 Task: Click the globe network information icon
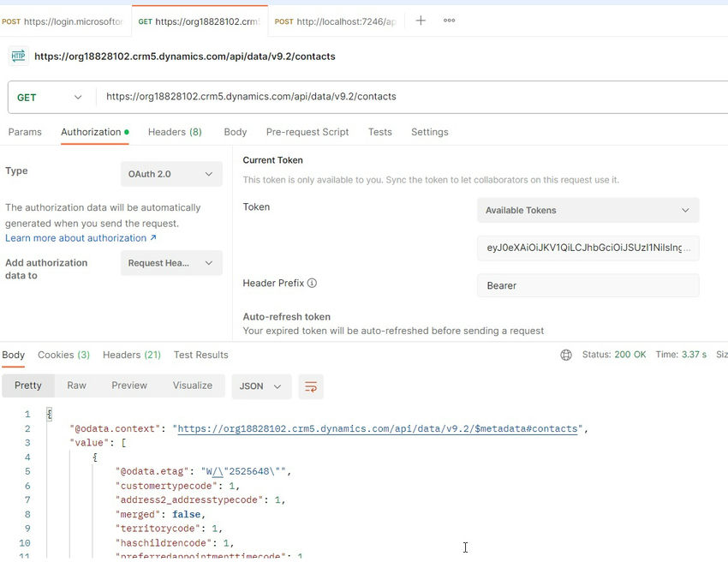pyautogui.click(x=566, y=354)
